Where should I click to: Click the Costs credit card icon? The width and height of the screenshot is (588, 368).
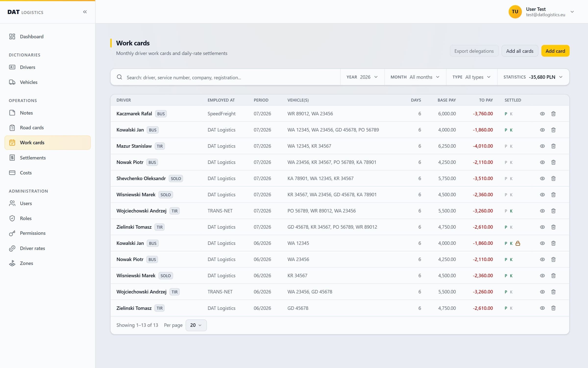[x=12, y=173]
